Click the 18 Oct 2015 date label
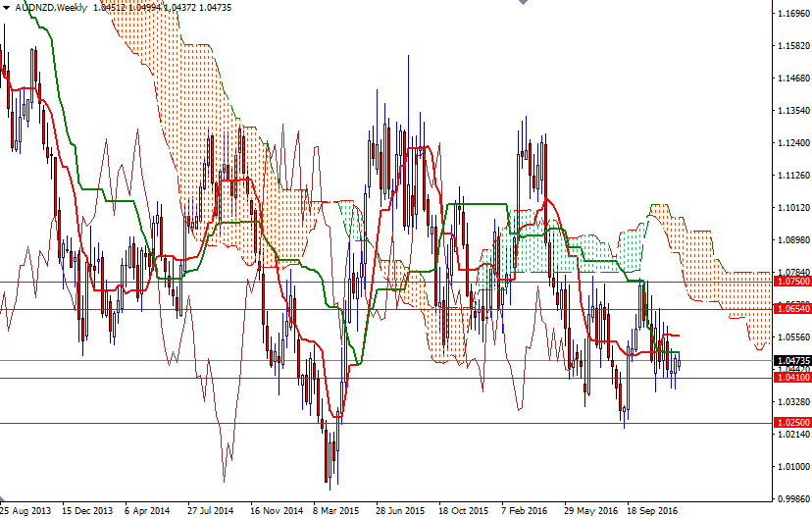812x518 pixels. coord(464,511)
